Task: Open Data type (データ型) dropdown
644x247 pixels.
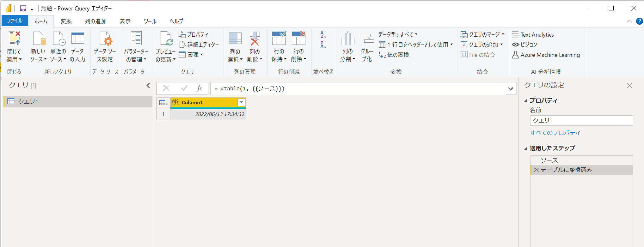Action: pos(398,34)
